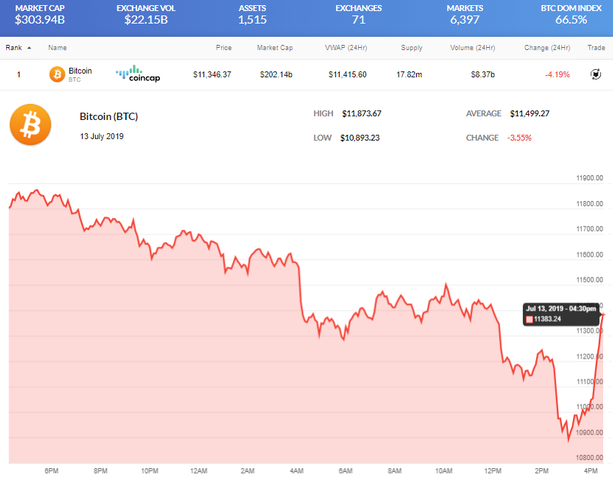This screenshot has height=480, width=613.
Task: Click the trade icon in the Bitcoin row
Action: point(595,74)
